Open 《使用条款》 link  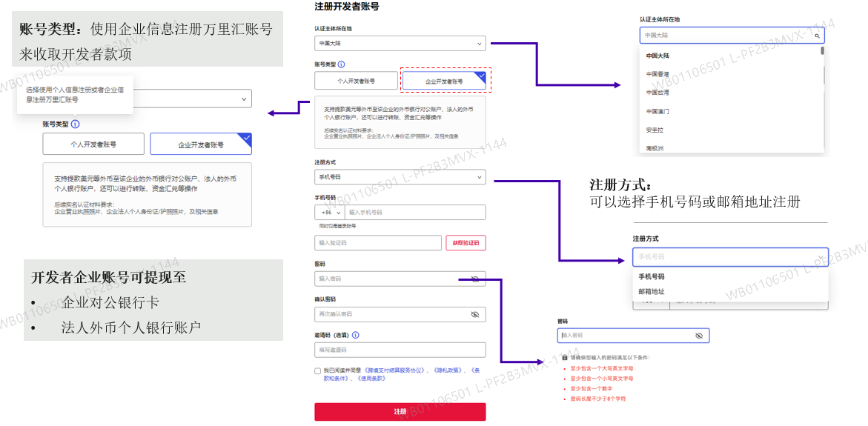coord(371,379)
